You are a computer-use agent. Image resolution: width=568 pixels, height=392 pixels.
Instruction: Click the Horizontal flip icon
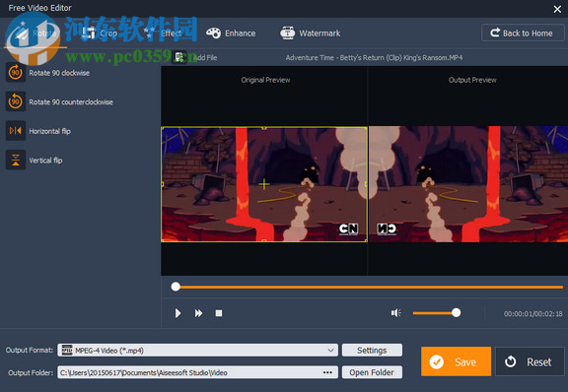tap(16, 131)
